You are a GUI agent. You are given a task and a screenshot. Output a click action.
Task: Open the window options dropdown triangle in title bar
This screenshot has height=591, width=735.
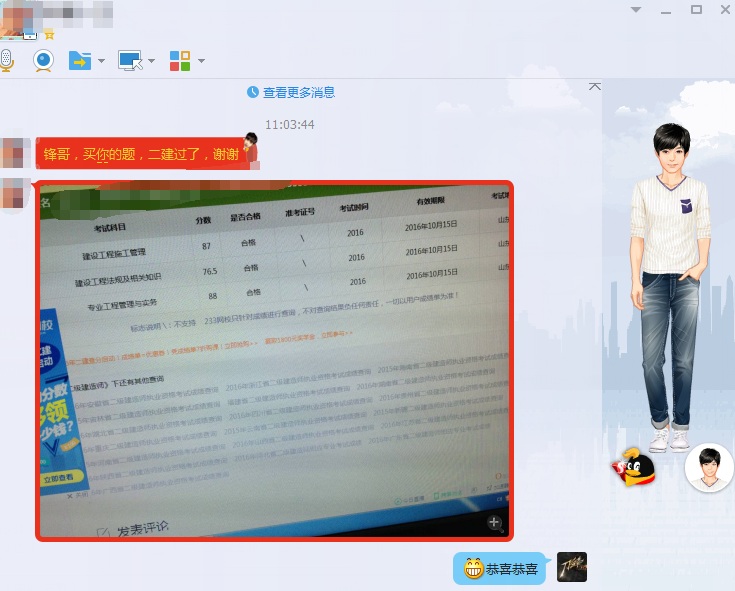click(x=636, y=9)
